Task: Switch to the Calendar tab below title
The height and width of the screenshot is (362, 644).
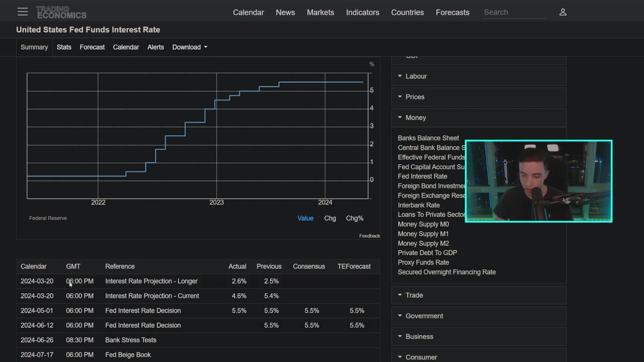Action: point(126,47)
